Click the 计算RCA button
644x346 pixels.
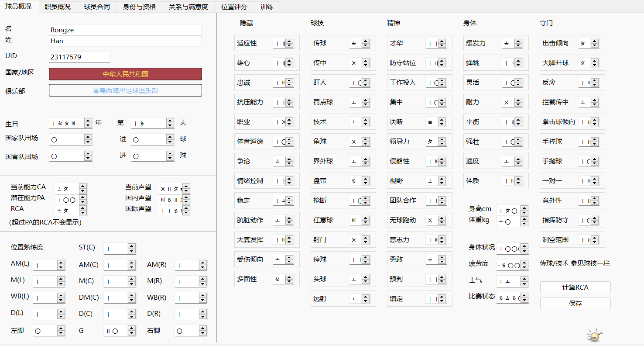click(x=575, y=287)
